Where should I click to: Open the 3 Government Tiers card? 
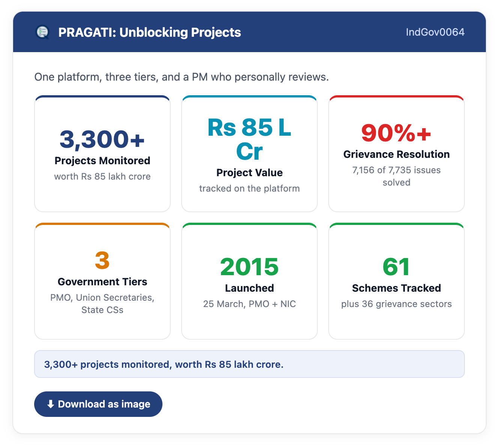[x=102, y=281]
